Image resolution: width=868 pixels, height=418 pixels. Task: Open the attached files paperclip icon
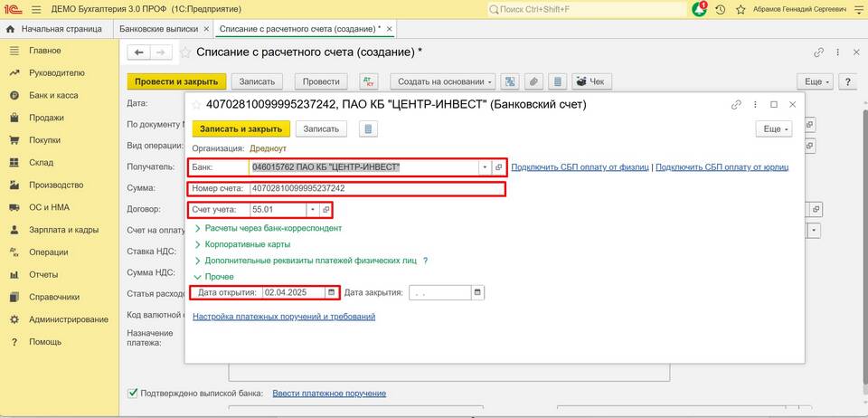click(x=533, y=81)
